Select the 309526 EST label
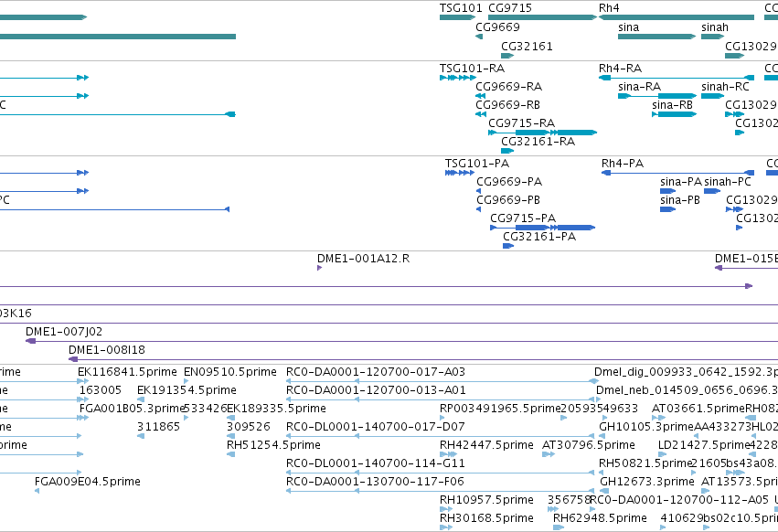This screenshot has height=532, width=778. point(248,427)
